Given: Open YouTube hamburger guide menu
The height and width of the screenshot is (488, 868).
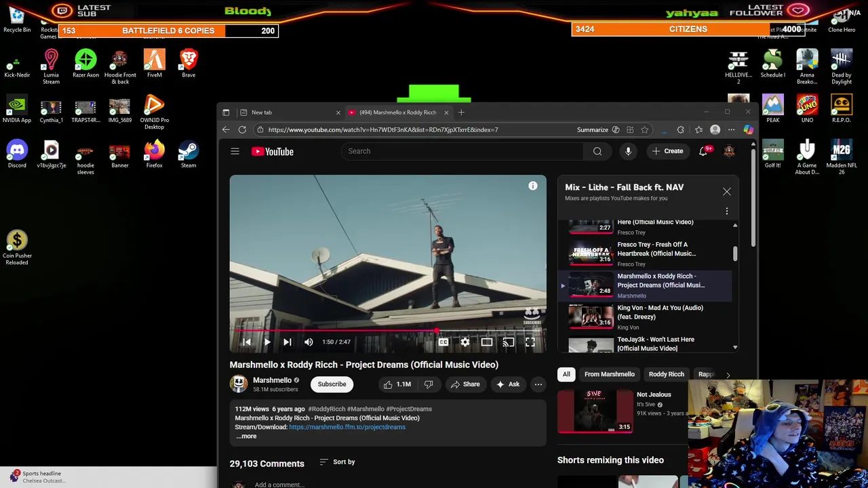Looking at the screenshot, I should pos(235,151).
